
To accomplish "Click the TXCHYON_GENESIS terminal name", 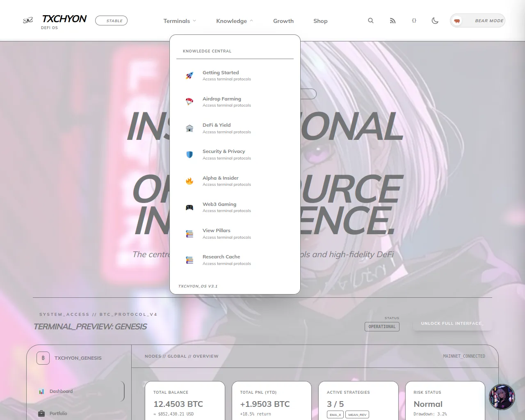I will pyautogui.click(x=78, y=358).
